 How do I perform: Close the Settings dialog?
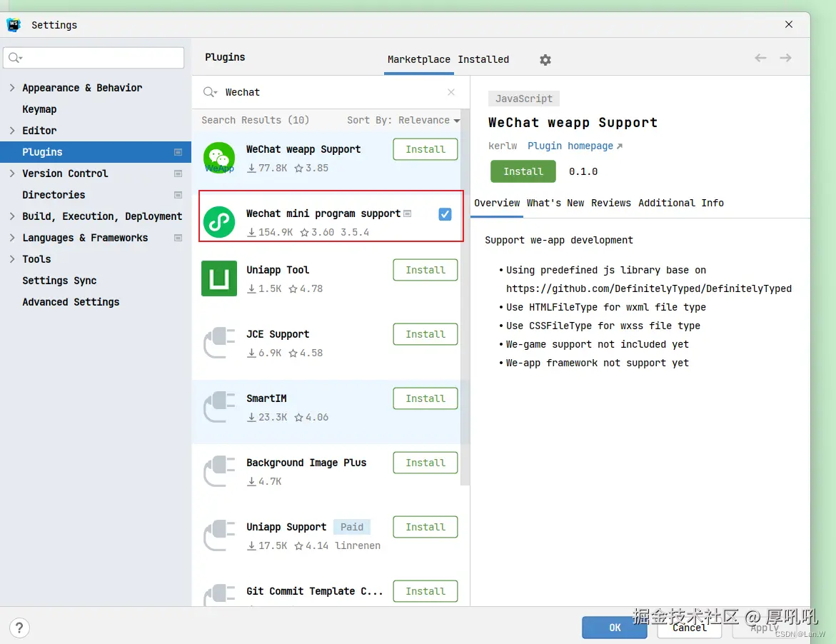789,24
